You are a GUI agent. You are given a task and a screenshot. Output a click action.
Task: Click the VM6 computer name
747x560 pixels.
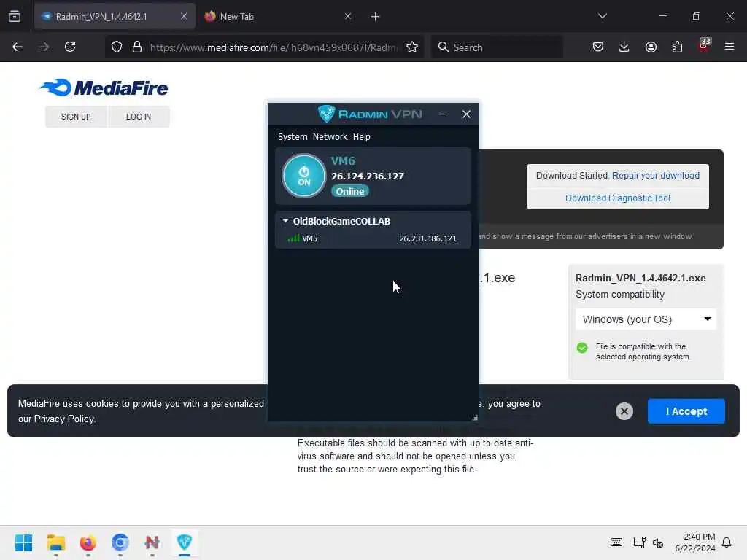point(343,161)
